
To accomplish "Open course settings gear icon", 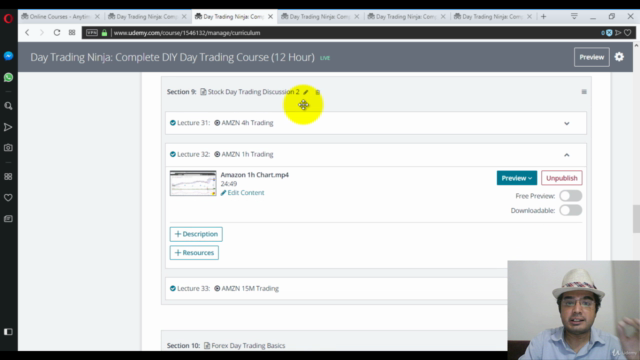I will [x=619, y=57].
